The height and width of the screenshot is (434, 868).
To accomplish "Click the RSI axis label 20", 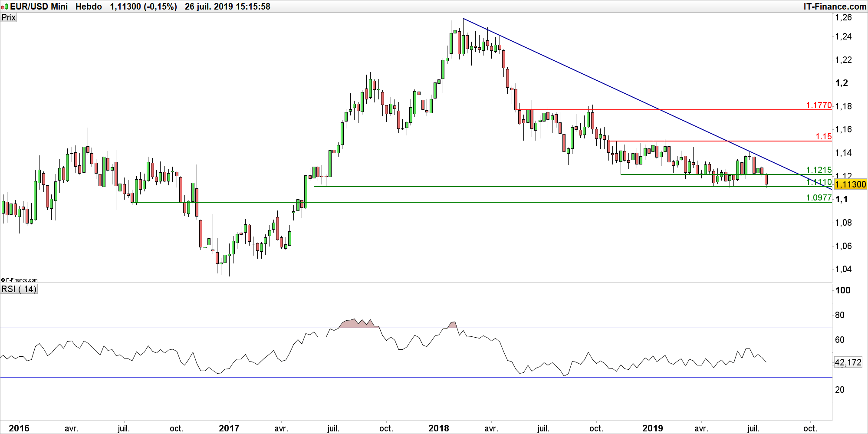I will click(x=840, y=390).
